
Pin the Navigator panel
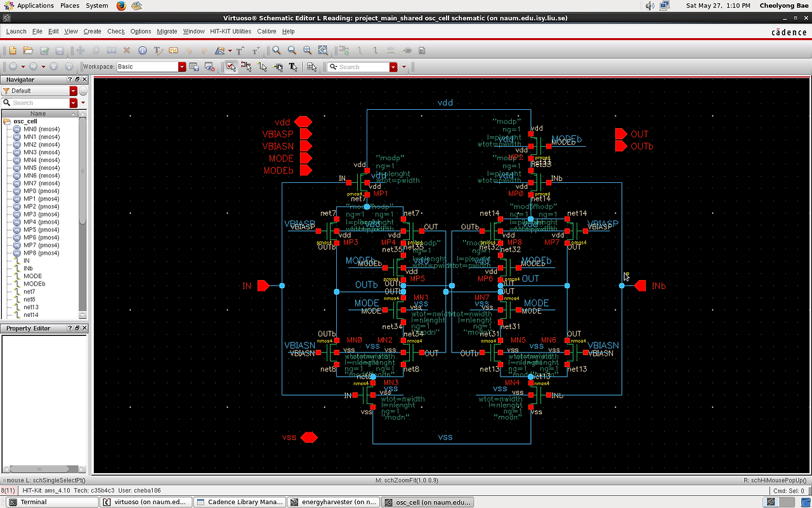click(76, 79)
